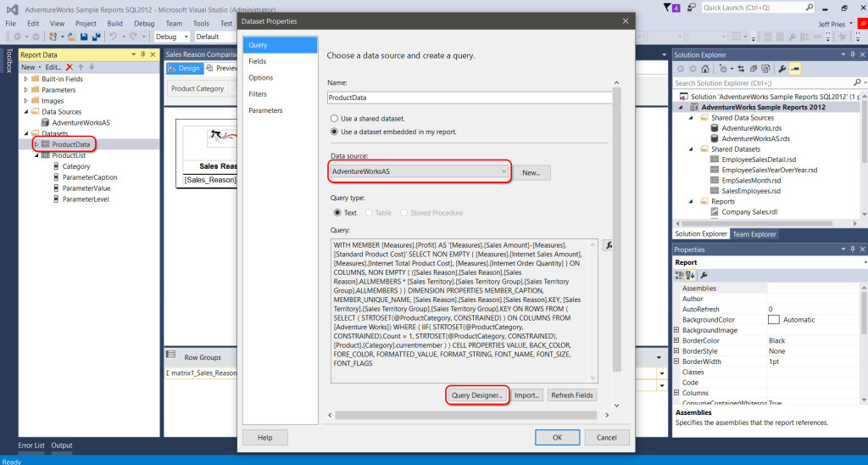The height and width of the screenshot is (465, 868).
Task: Click Sync with Active Document icon in Solution Explorer
Action: click(741, 69)
